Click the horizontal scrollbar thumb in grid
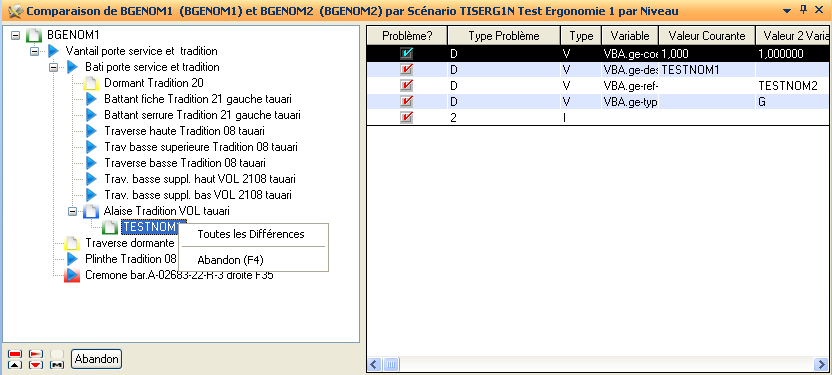 click(391, 364)
